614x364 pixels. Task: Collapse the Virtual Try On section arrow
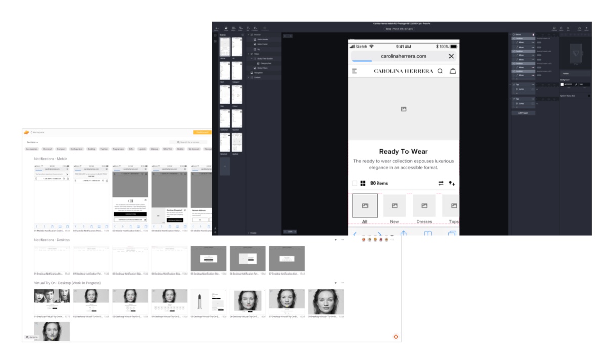coord(336,283)
